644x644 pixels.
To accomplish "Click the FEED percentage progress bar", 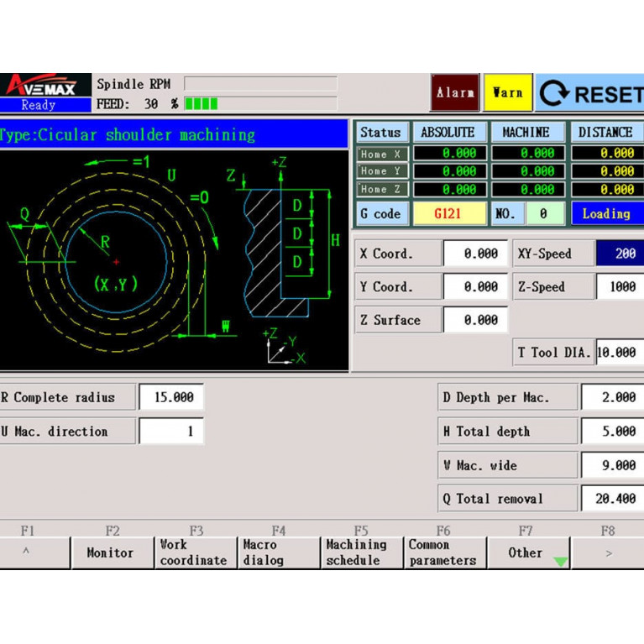I will point(261,104).
